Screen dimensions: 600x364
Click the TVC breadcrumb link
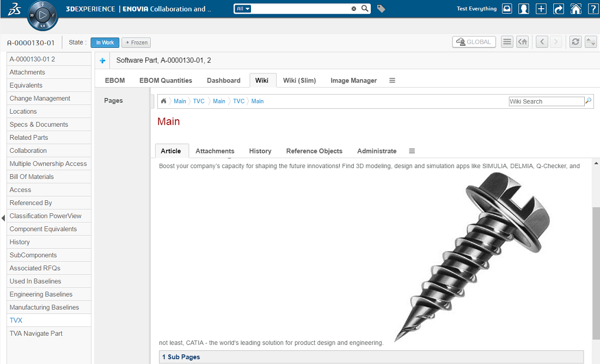coord(199,101)
